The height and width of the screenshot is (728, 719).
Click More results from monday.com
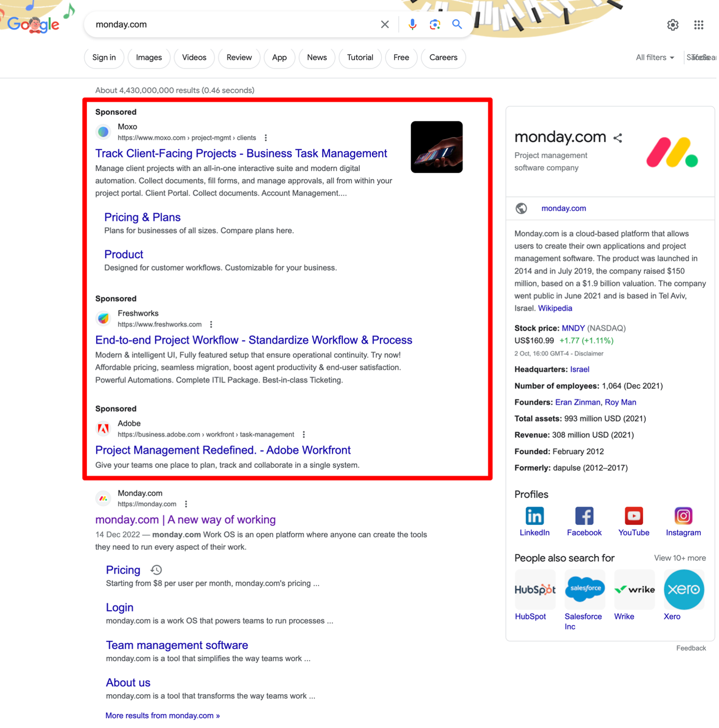[x=163, y=716]
